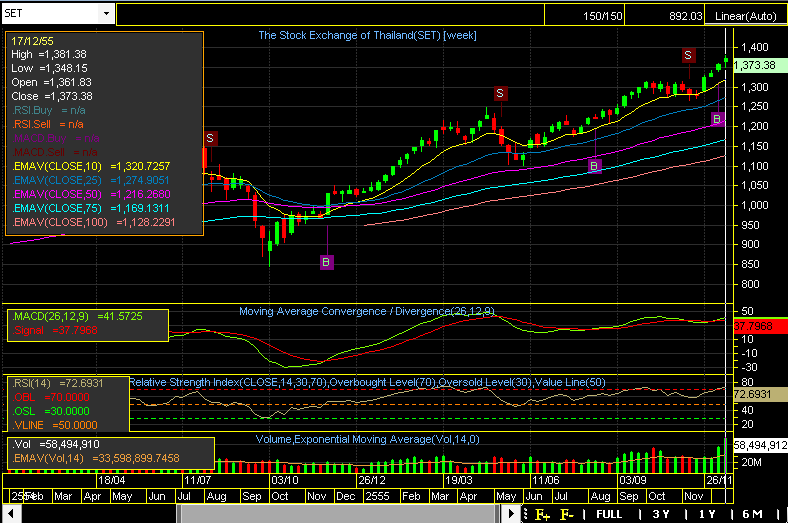This screenshot has height=523, width=788.
Task: Click the .MACD.Sell legend entry
Action: [55, 152]
